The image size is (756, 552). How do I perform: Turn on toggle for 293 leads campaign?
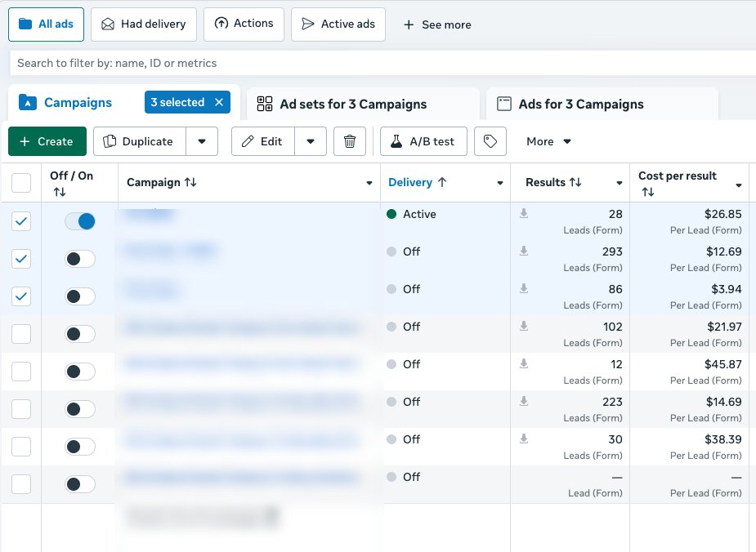[x=80, y=259]
